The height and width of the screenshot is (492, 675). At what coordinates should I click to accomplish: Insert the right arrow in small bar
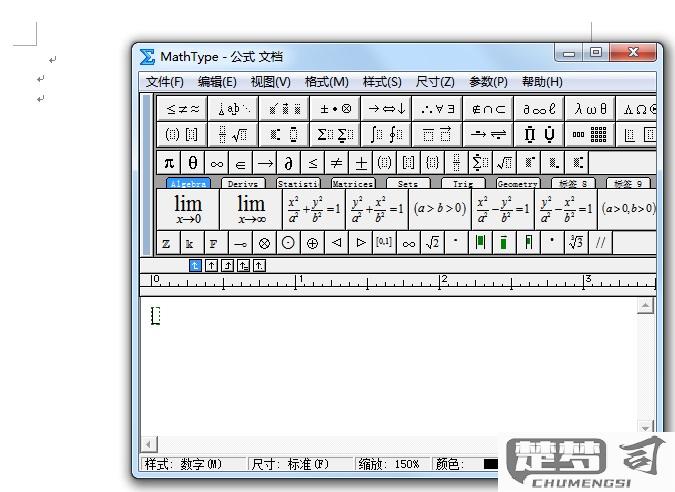click(x=265, y=163)
